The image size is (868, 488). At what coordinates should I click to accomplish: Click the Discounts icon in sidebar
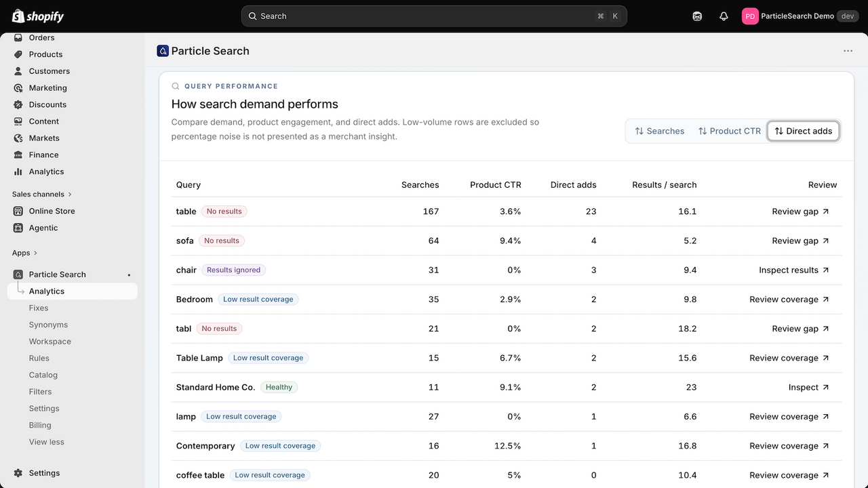[18, 104]
